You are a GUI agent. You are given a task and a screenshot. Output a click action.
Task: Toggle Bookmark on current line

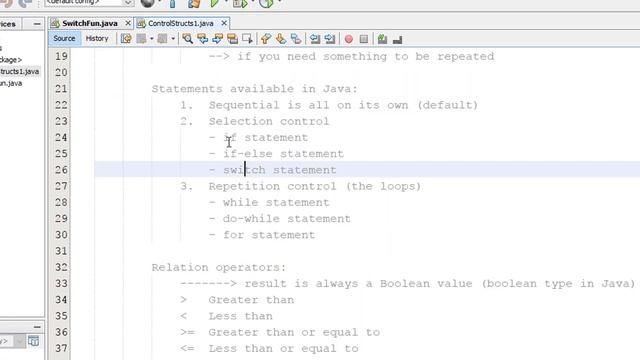point(296,39)
